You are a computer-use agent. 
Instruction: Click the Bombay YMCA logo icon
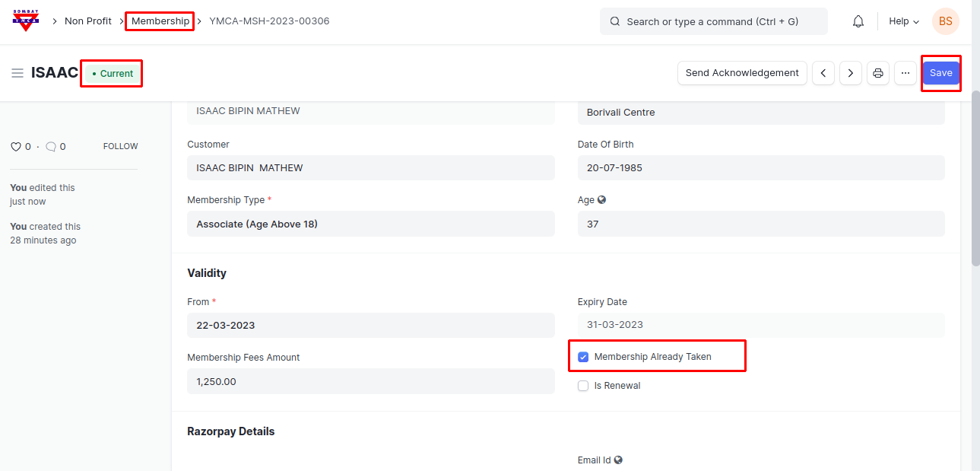26,21
